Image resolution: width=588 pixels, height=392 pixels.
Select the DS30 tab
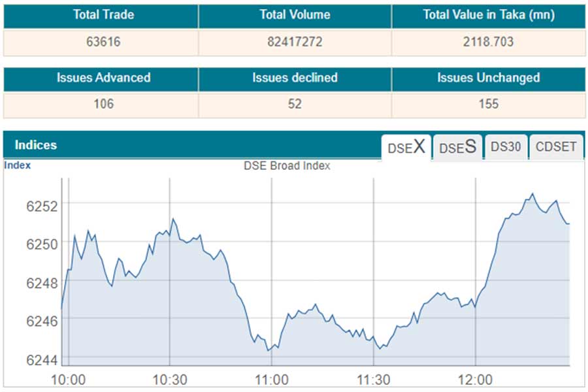pos(506,147)
